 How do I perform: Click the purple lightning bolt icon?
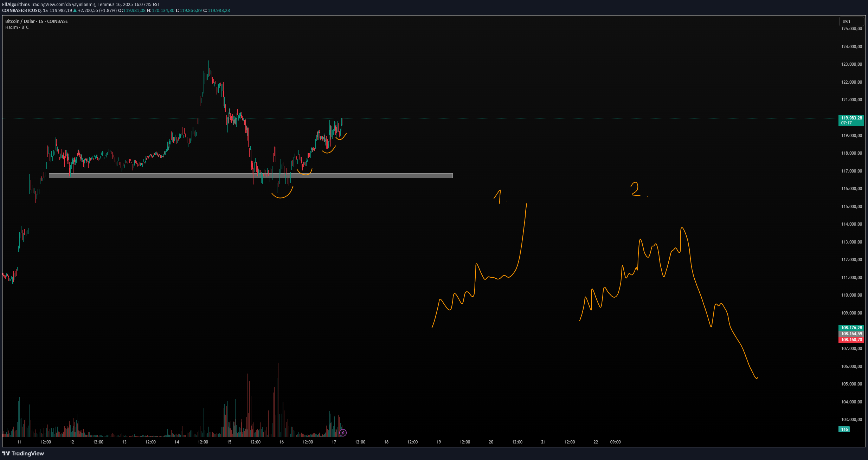tap(343, 433)
